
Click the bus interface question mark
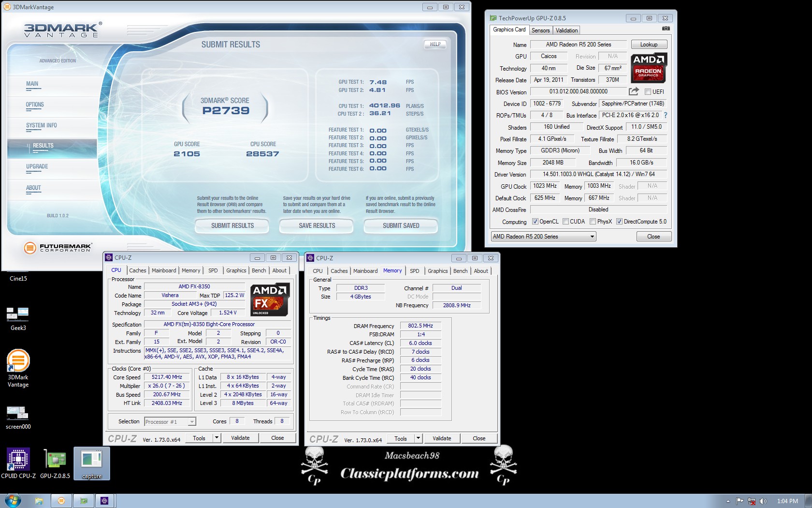(666, 115)
